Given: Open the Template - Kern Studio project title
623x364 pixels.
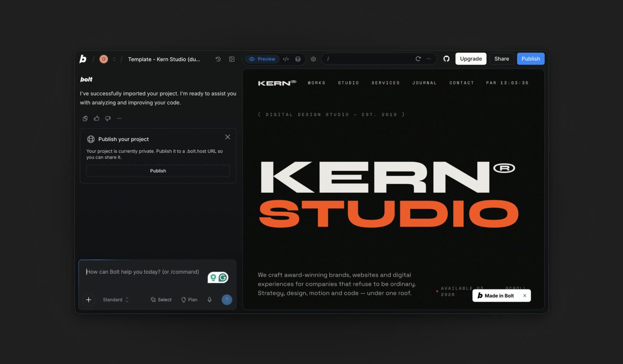Looking at the screenshot, I should tap(164, 59).
